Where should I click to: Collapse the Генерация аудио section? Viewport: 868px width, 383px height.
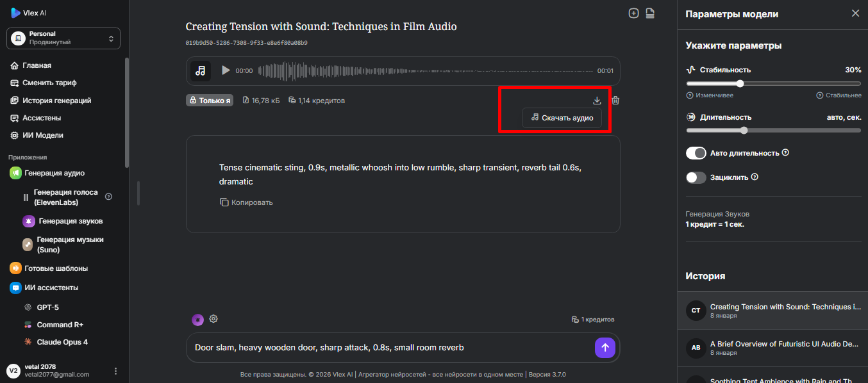54,173
